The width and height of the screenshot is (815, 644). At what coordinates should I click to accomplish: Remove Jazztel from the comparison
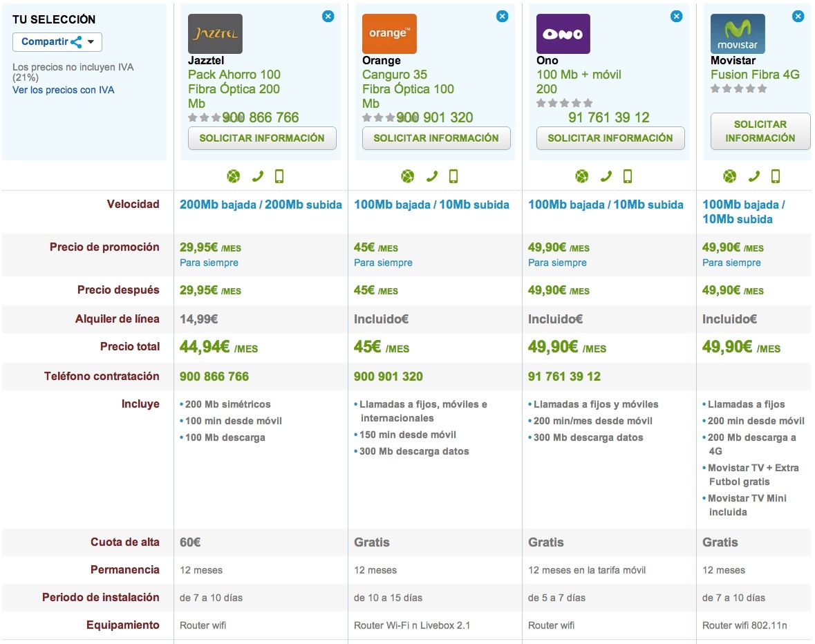[x=328, y=16]
